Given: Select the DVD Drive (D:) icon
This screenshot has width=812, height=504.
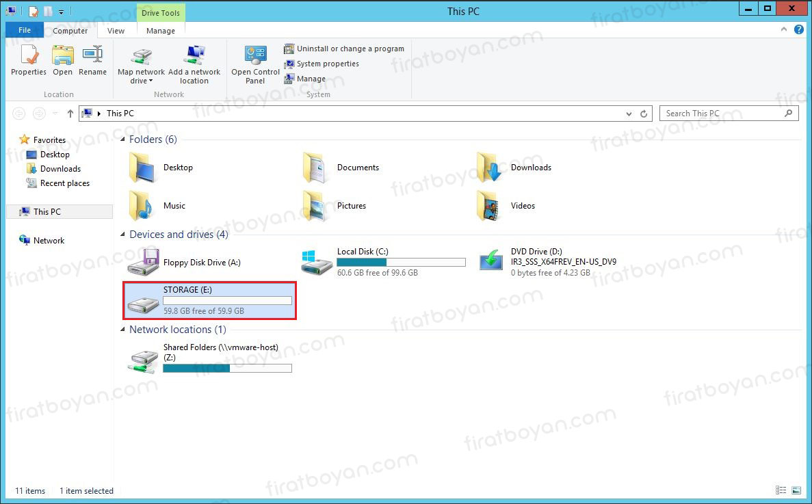Looking at the screenshot, I should [490, 261].
